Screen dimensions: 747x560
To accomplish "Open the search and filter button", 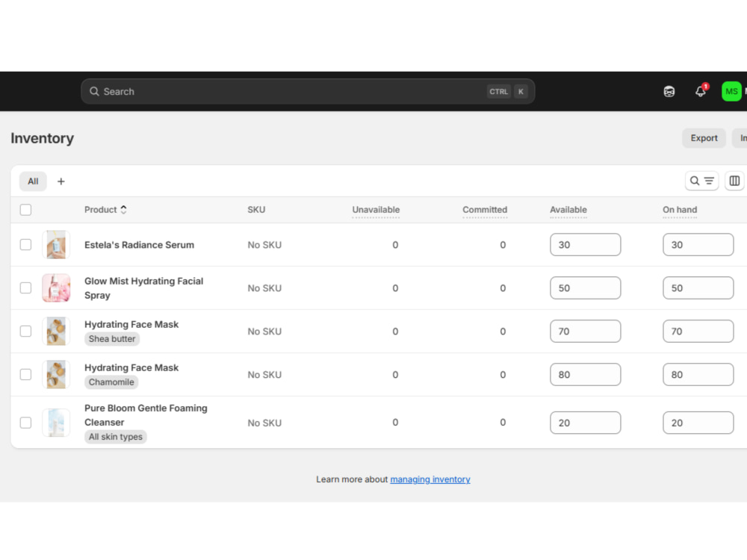I will tap(701, 181).
